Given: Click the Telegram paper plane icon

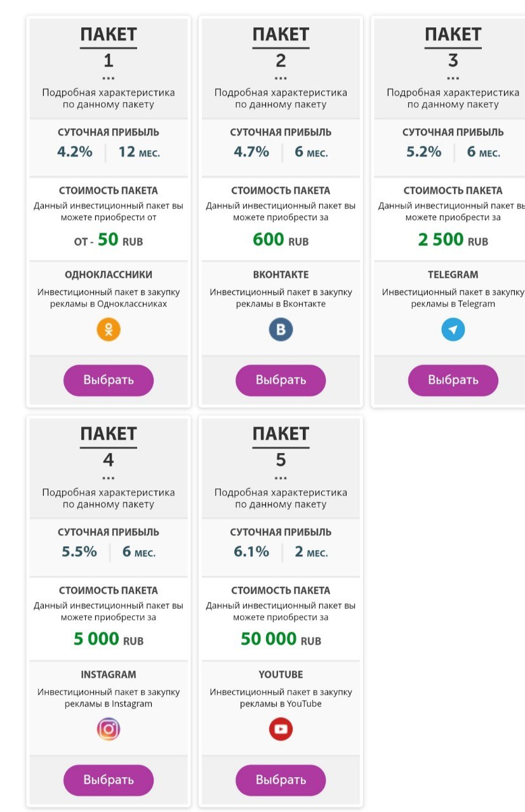Looking at the screenshot, I should tap(453, 330).
